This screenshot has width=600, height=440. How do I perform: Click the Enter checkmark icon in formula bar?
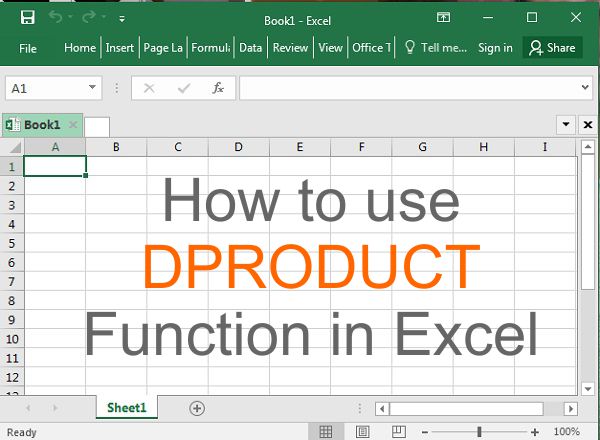(184, 88)
